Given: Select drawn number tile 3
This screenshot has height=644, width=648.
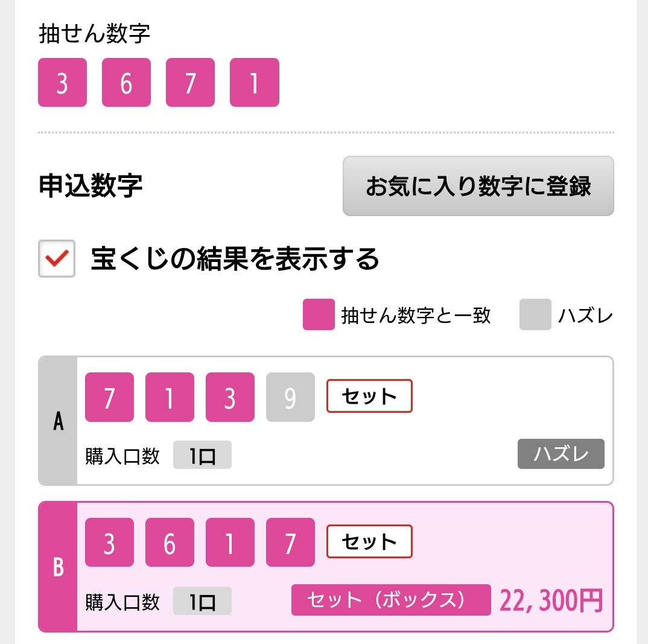Looking at the screenshot, I should [x=62, y=82].
